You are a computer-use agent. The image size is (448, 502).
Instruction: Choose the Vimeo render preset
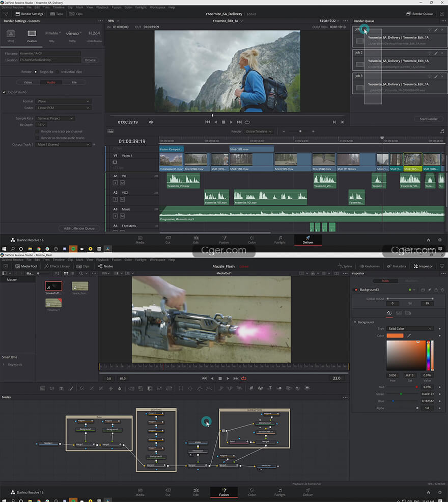tap(73, 33)
